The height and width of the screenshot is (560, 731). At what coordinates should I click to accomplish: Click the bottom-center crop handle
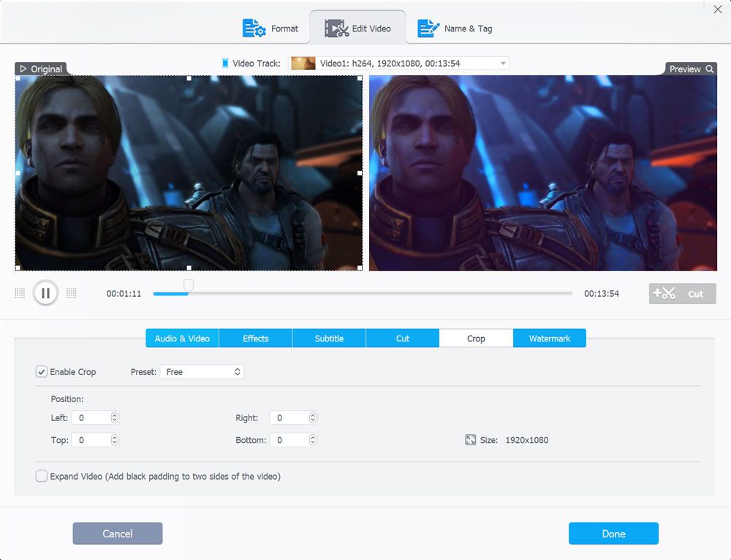(189, 268)
